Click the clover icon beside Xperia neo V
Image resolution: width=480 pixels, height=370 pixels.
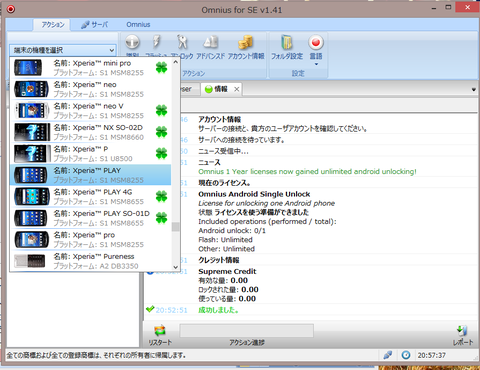pos(161,110)
